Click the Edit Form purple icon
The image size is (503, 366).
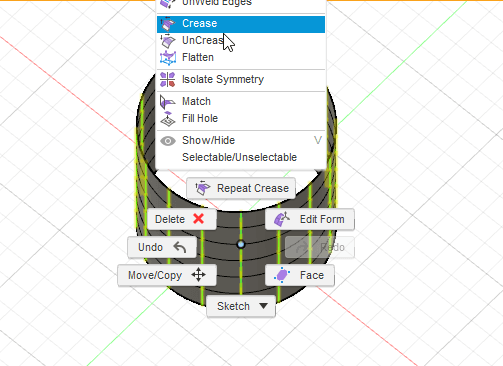pos(282,219)
